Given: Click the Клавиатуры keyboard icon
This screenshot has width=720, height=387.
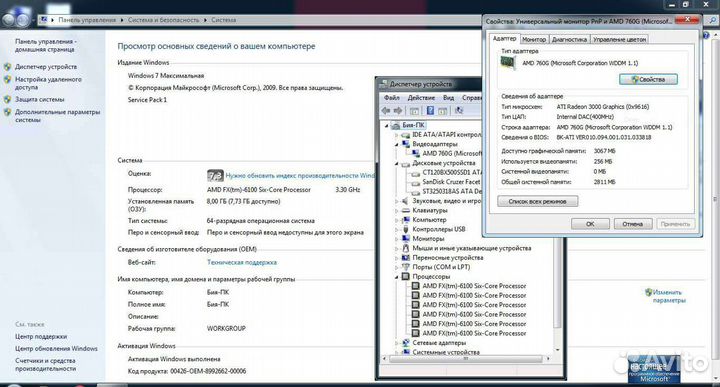Looking at the screenshot, I should [x=405, y=210].
